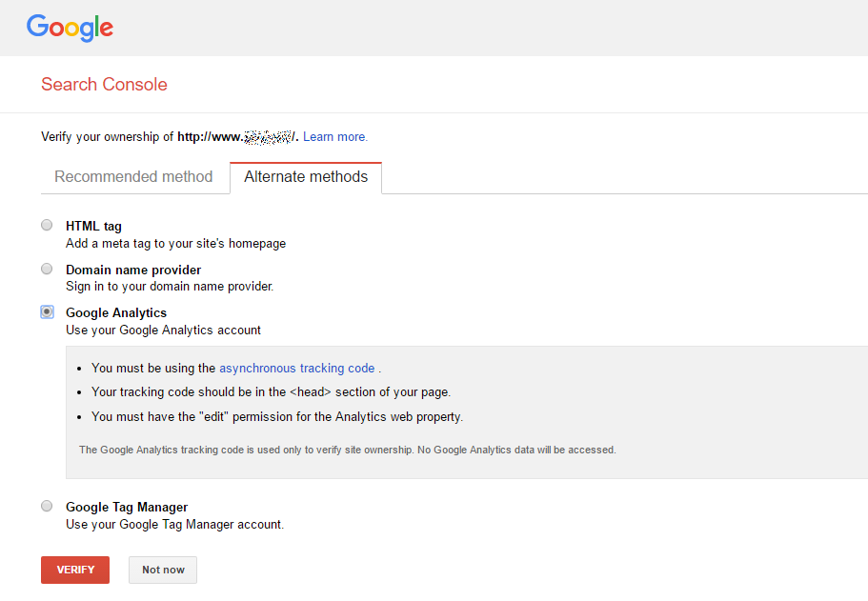The height and width of the screenshot is (601, 868).
Task: Dismiss verification with Not now
Action: tap(162, 570)
